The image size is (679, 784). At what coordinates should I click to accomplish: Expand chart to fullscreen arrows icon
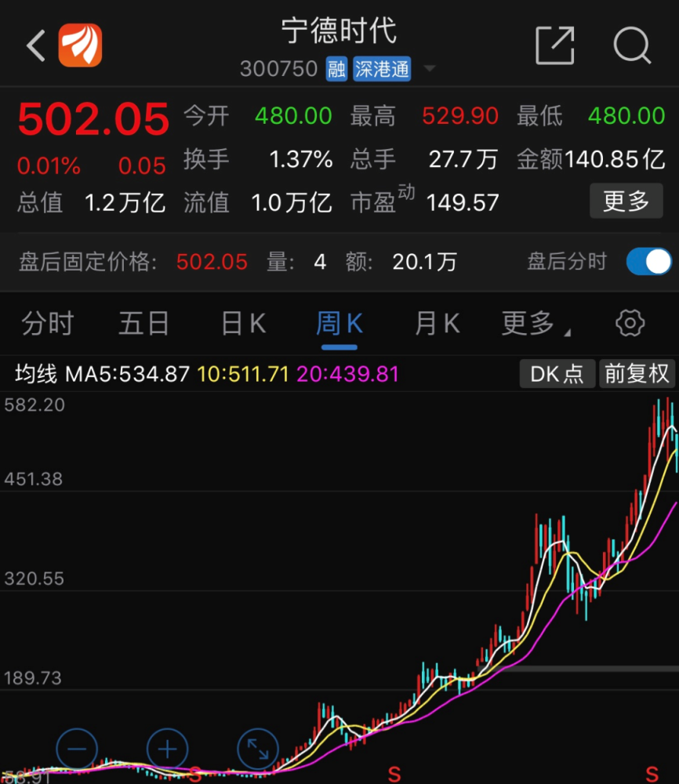[x=258, y=749]
